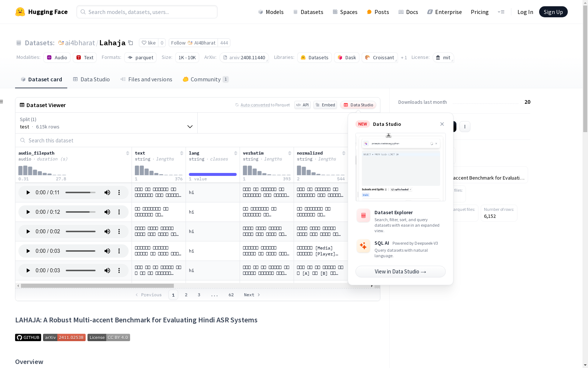This screenshot has width=588, height=368.
Task: Open the arXiv 2411.02538 badge
Action: 64,337
